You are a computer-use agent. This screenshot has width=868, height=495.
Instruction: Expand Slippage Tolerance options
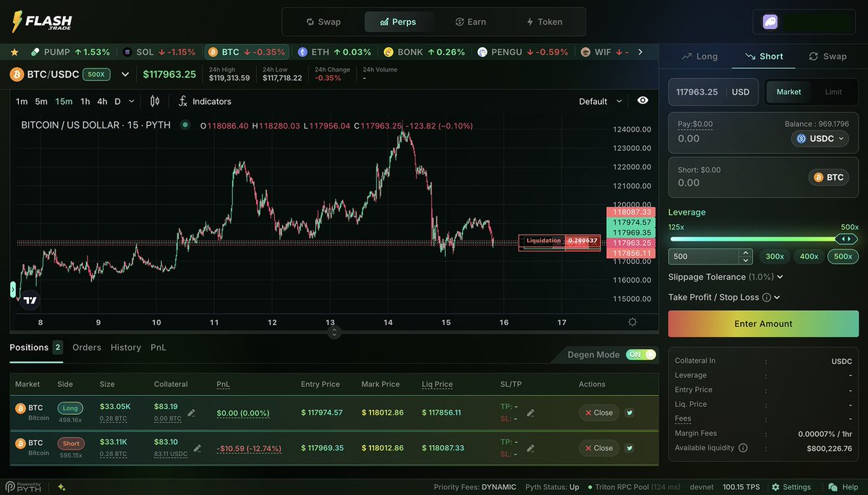click(x=779, y=277)
